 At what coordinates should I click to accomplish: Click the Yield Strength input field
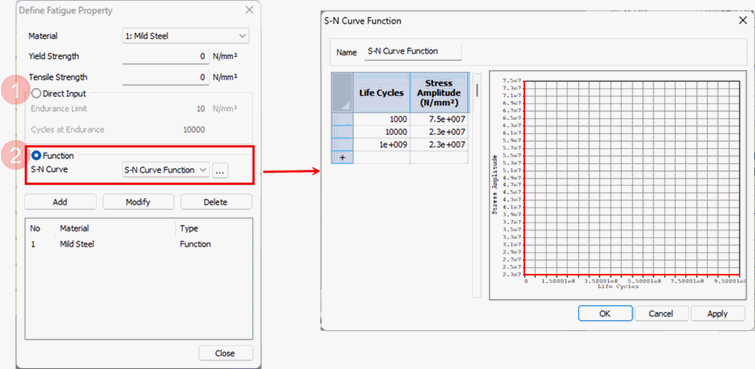[166, 56]
